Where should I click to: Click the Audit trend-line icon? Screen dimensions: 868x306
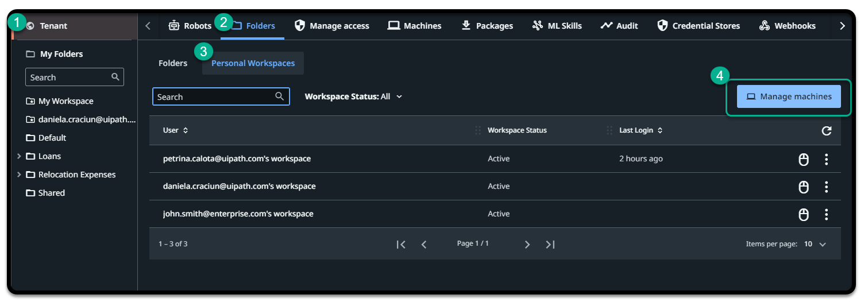(x=606, y=25)
